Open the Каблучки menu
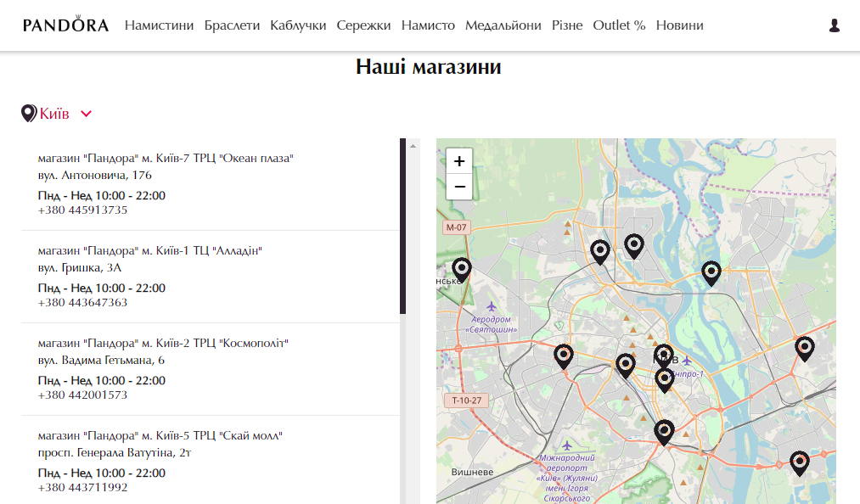This screenshot has height=504, width=860. [298, 25]
